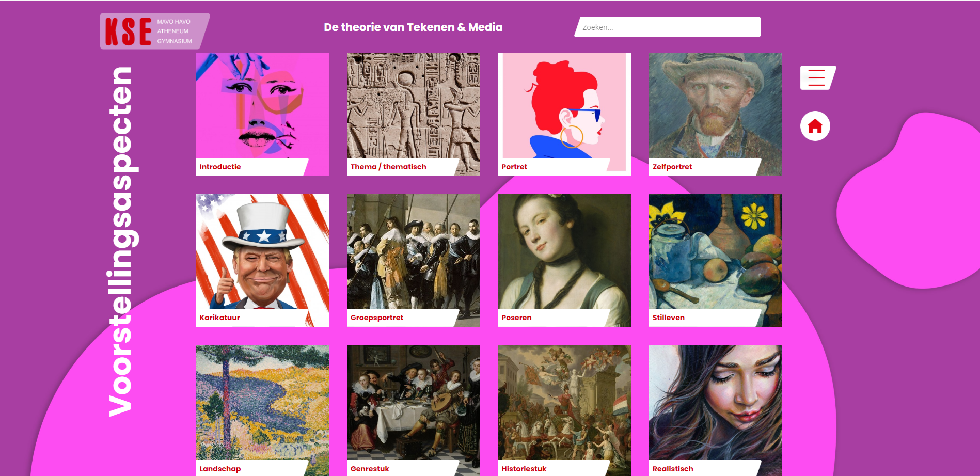Go to home via the red house icon
Screen dimensions: 980x476
click(815, 126)
